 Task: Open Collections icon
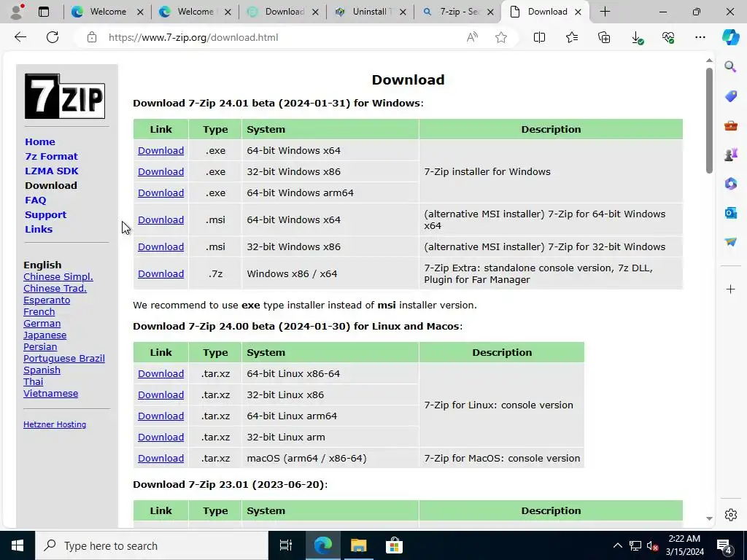point(604,37)
